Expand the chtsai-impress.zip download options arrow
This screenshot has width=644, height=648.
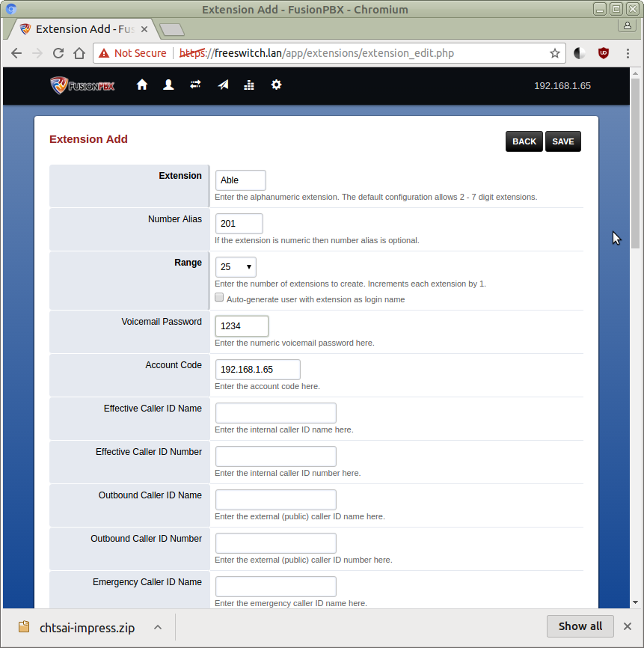pyautogui.click(x=158, y=627)
